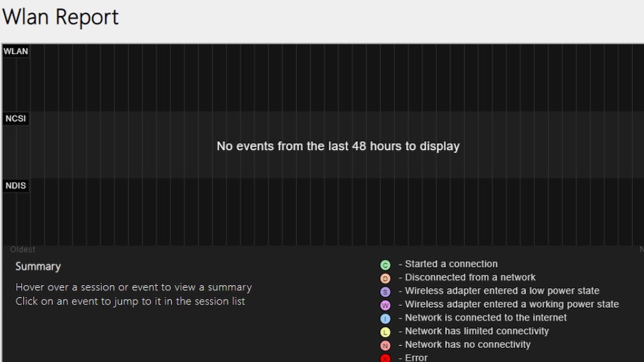
Task: Click the Oldest timeline axis label
Action: click(x=23, y=249)
